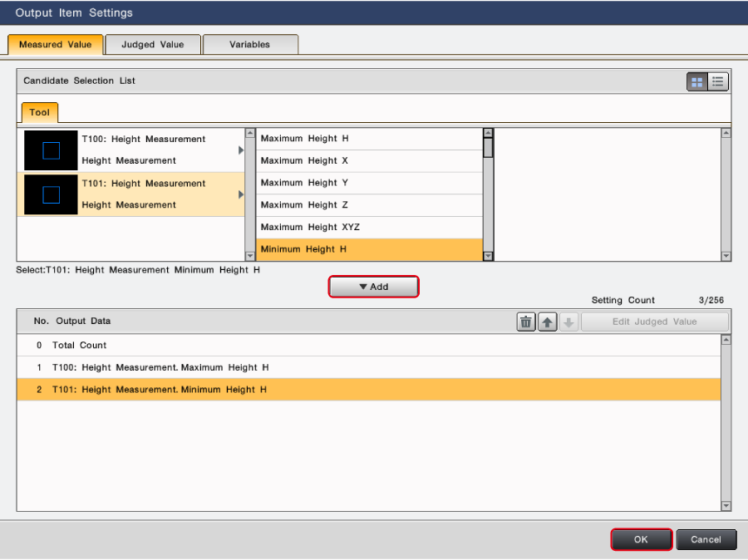Cancel the output item settings
This screenshot has height=560, width=748.
[x=706, y=539]
